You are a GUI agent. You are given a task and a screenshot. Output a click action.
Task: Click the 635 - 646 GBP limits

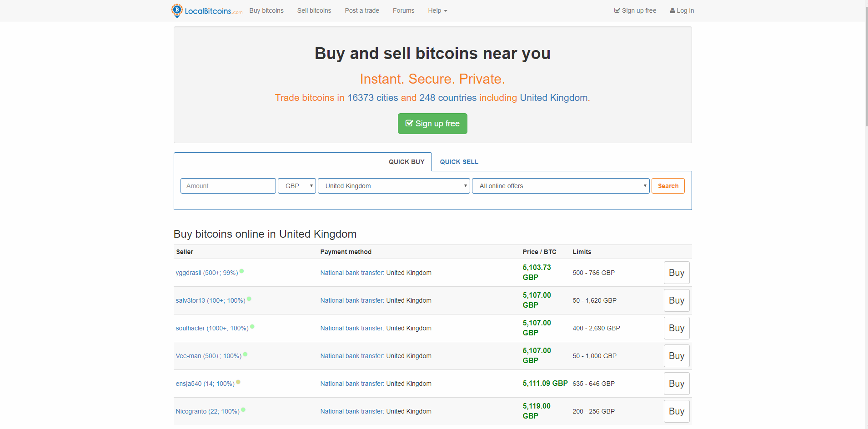pyautogui.click(x=594, y=384)
